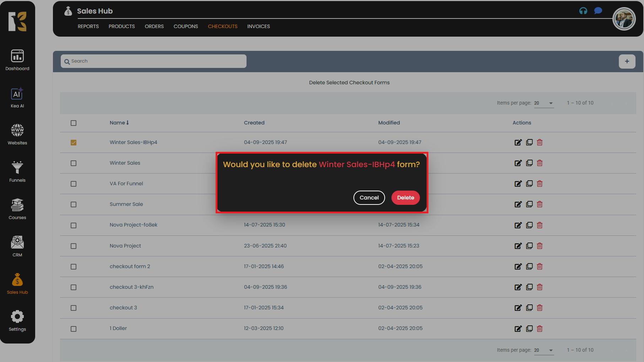Open the CRM sidebar icon
The height and width of the screenshot is (362, 644).
17,246
